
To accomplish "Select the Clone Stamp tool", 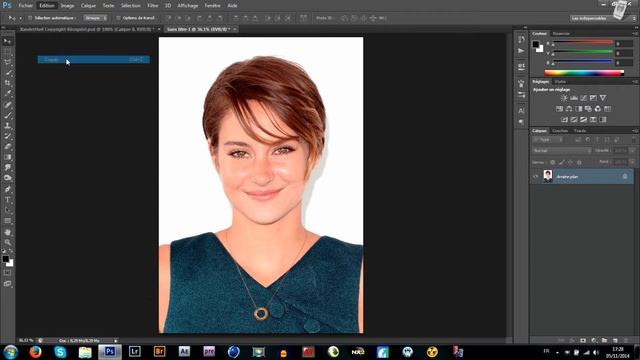I will (x=7, y=126).
